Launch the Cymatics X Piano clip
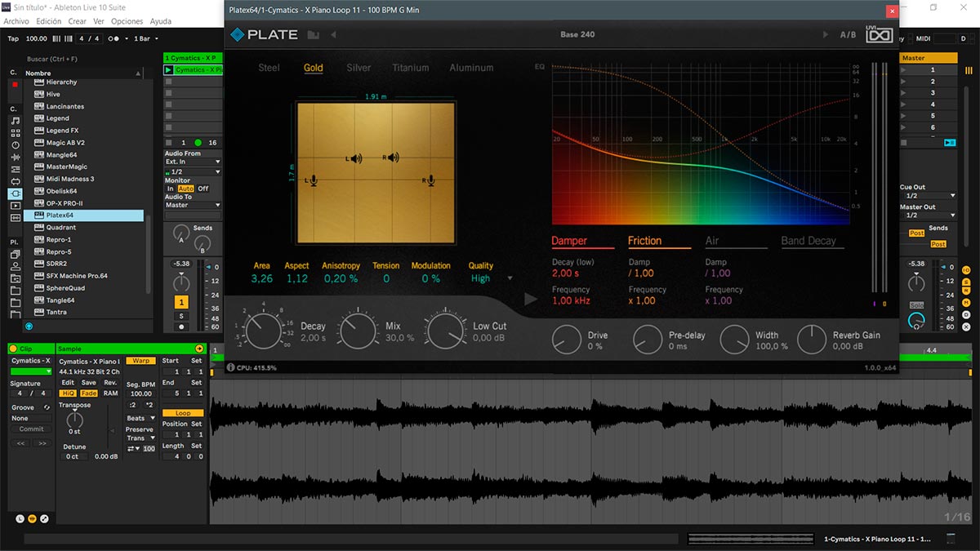The height and width of the screenshot is (551, 980). click(169, 70)
